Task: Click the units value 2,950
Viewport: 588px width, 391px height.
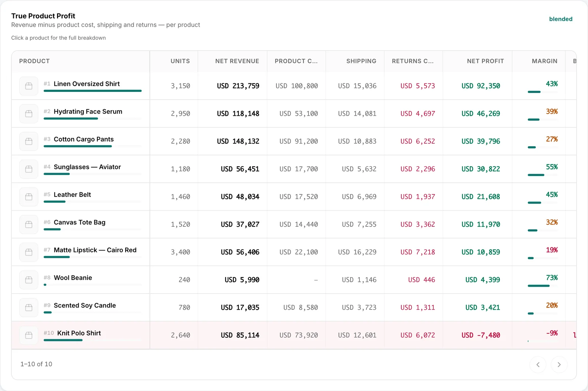Action: (180, 114)
